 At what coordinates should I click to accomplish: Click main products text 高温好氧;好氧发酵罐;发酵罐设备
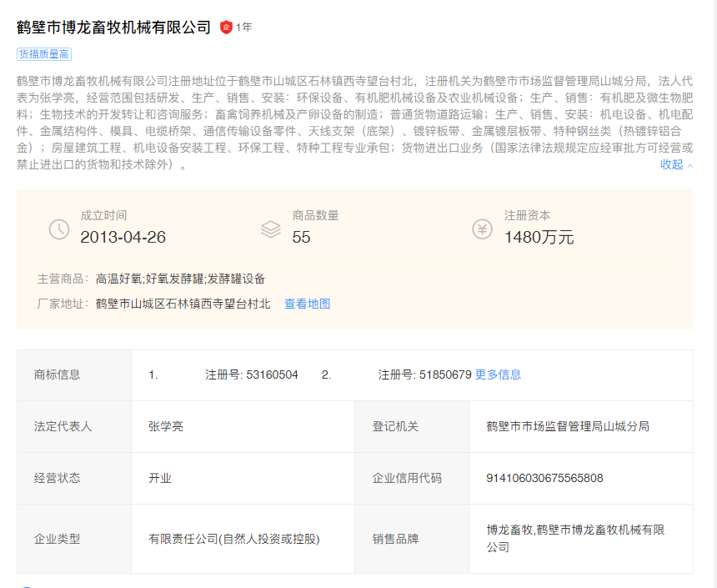(x=181, y=279)
